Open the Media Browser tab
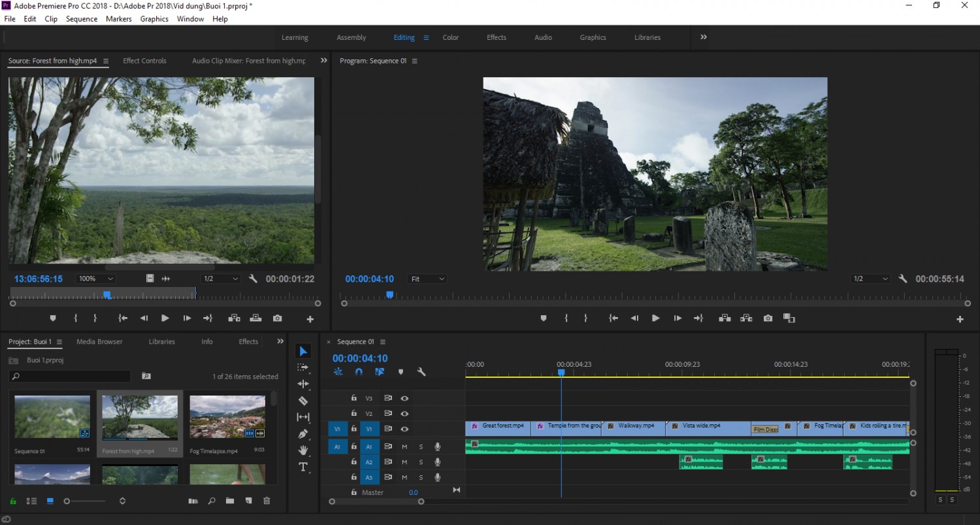This screenshot has height=525, width=980. (99, 341)
